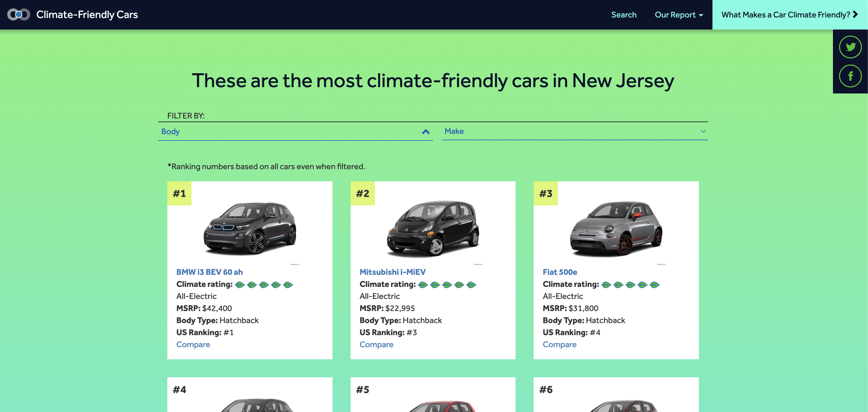The width and height of the screenshot is (868, 412).
Task: Click the #6 rank badge
Action: (545, 389)
